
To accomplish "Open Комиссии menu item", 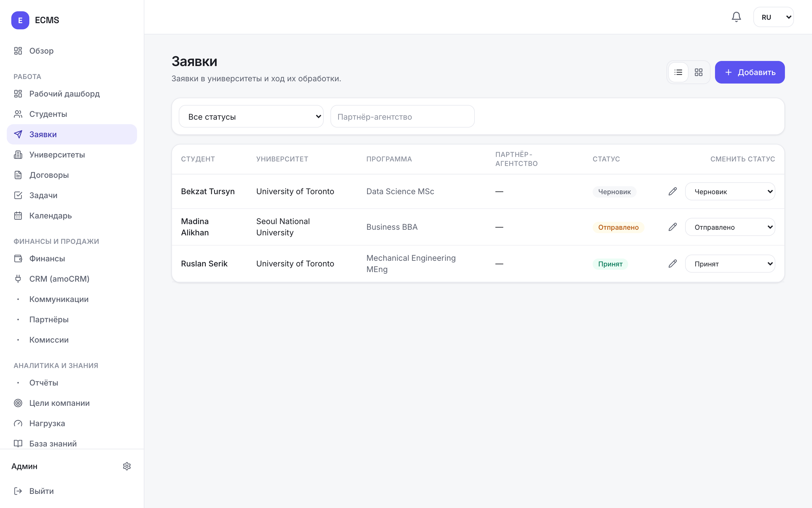I will click(72, 340).
